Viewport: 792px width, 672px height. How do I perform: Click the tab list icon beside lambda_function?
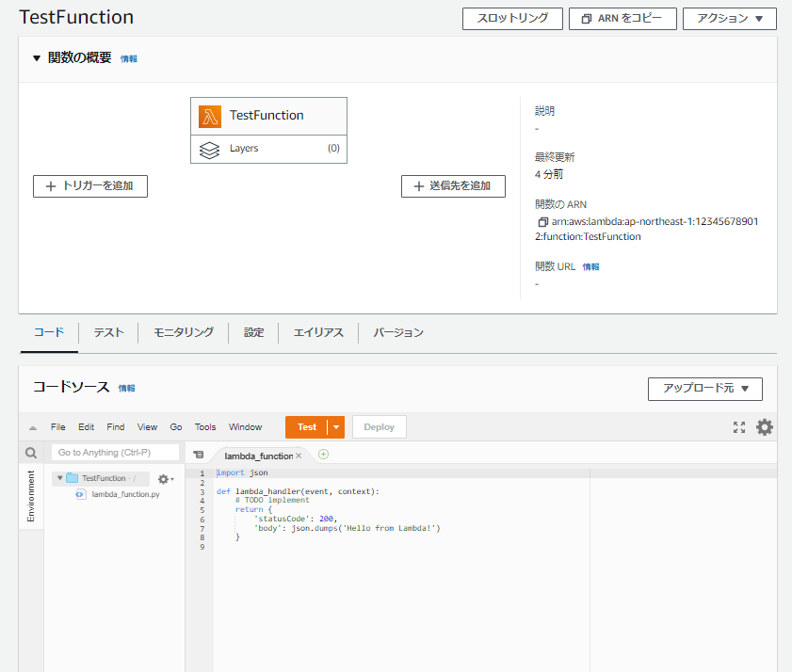(199, 455)
